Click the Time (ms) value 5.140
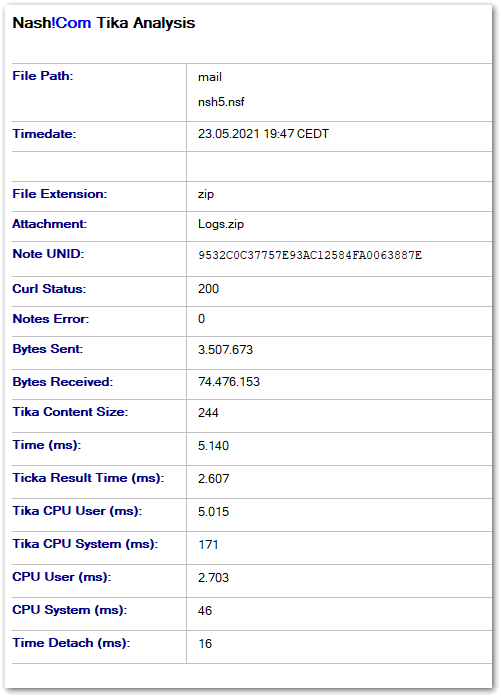Image resolution: width=501 pixels, height=697 pixels. point(213,446)
